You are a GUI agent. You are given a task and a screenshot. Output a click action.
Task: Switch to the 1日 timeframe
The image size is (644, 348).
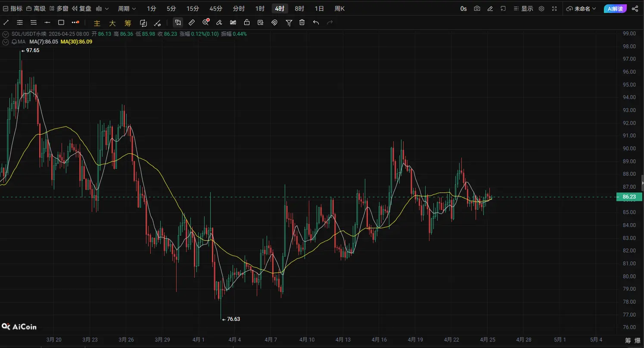(x=319, y=9)
